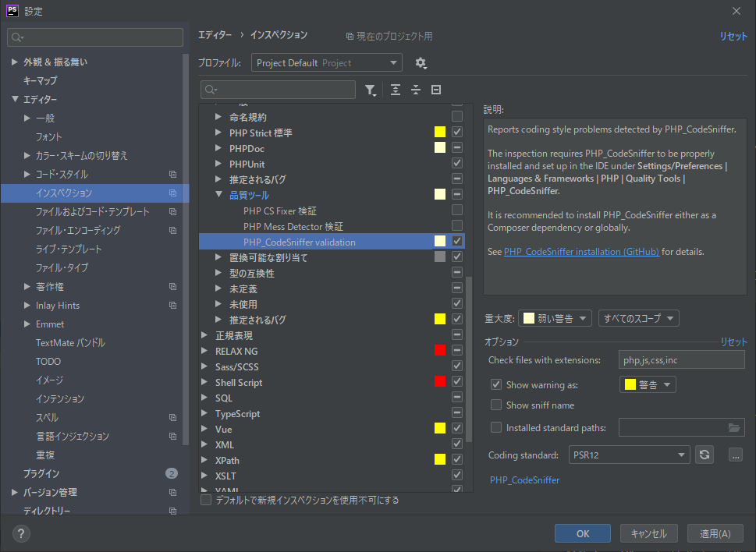Click the project-level icon beside ファイル・エンコーディング
Image resolution: width=756 pixels, height=552 pixels.
172,230
